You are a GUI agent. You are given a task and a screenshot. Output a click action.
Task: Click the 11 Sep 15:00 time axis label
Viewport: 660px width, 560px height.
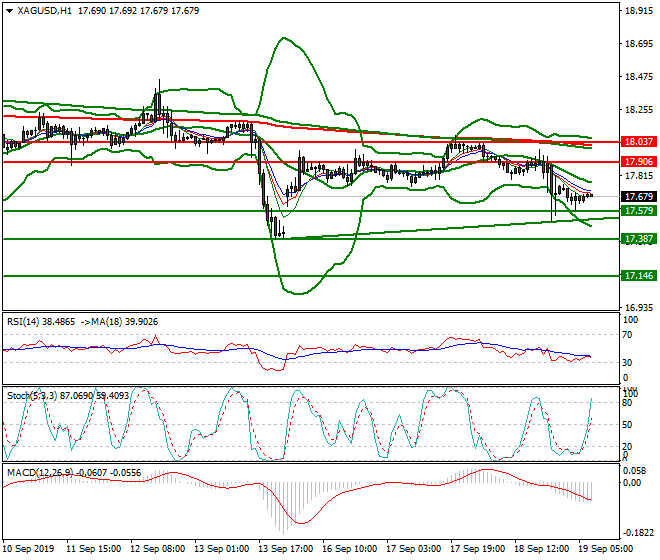pyautogui.click(x=93, y=549)
